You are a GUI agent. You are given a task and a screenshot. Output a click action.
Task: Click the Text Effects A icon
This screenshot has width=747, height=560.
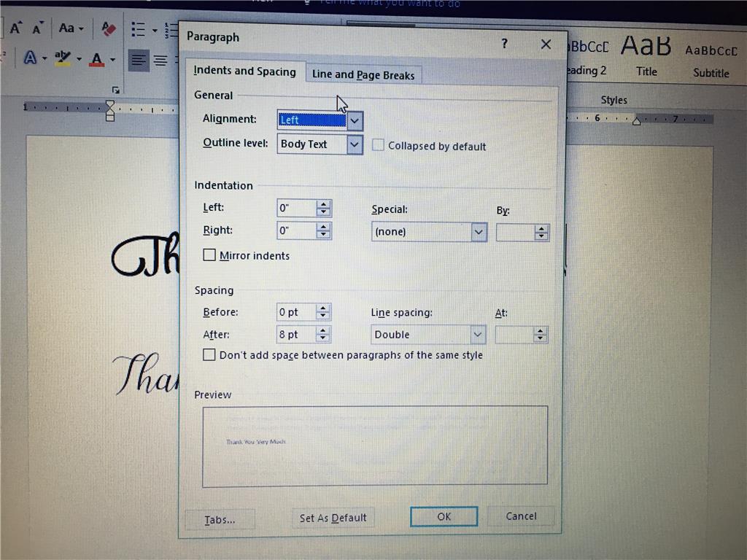(30, 58)
